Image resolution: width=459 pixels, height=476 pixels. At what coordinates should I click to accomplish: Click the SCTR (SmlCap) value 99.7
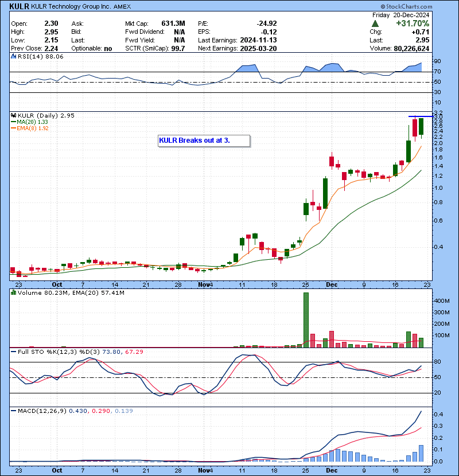pos(178,48)
